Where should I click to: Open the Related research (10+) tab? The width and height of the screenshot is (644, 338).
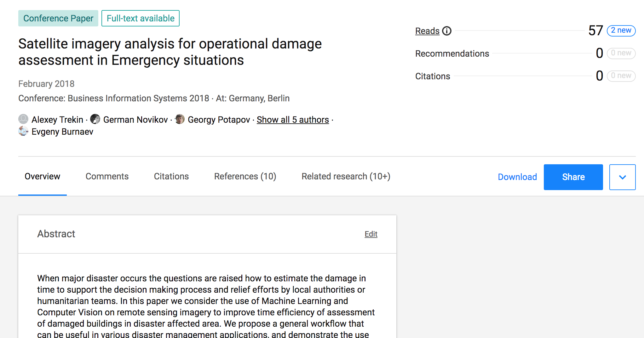click(346, 177)
